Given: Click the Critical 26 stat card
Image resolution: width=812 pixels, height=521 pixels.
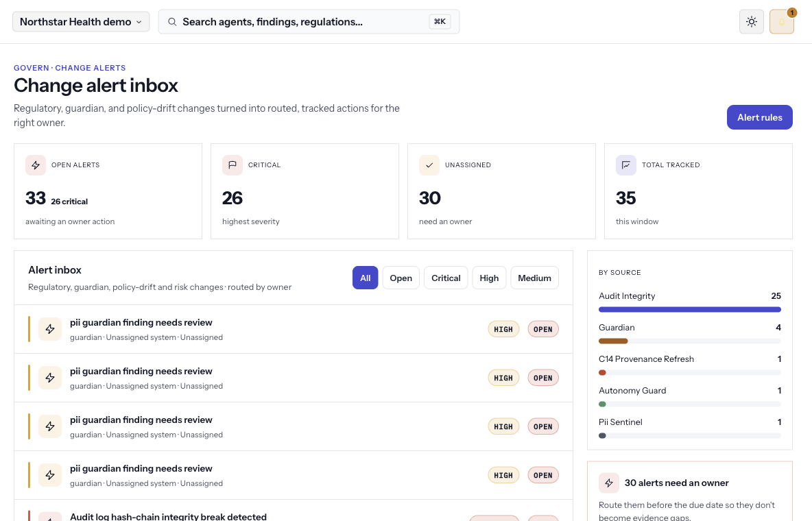Looking at the screenshot, I should 304,191.
